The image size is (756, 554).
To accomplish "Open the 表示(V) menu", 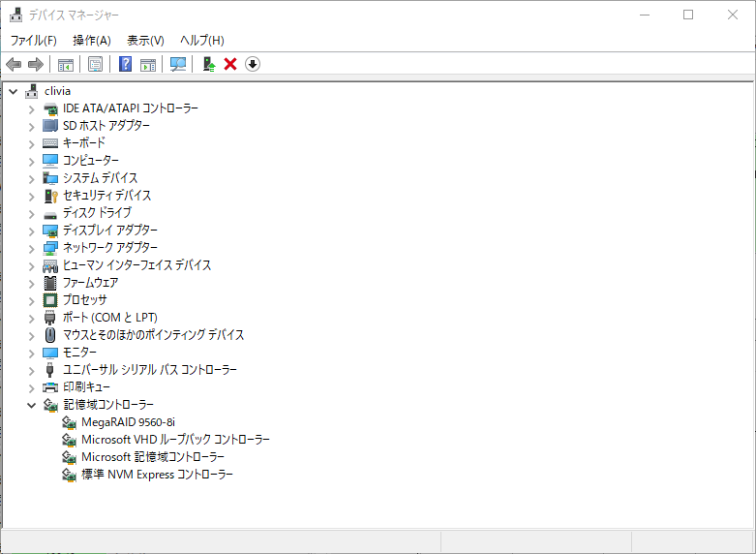I will pos(145,40).
